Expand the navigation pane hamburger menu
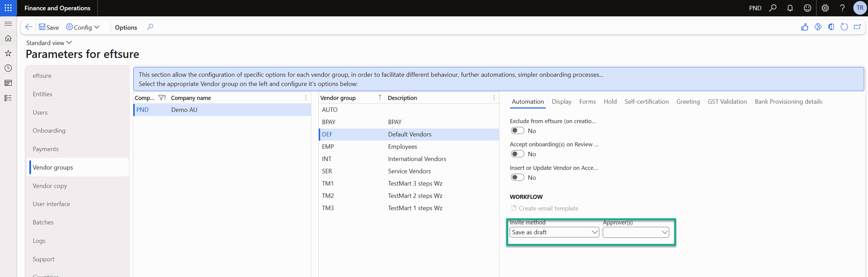 (x=8, y=24)
